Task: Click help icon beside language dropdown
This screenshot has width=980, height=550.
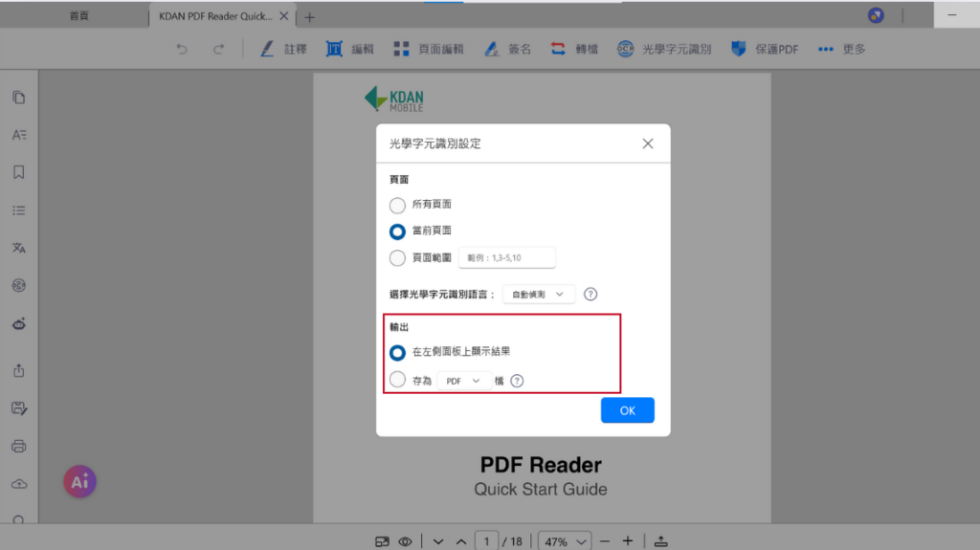Action: (x=590, y=295)
